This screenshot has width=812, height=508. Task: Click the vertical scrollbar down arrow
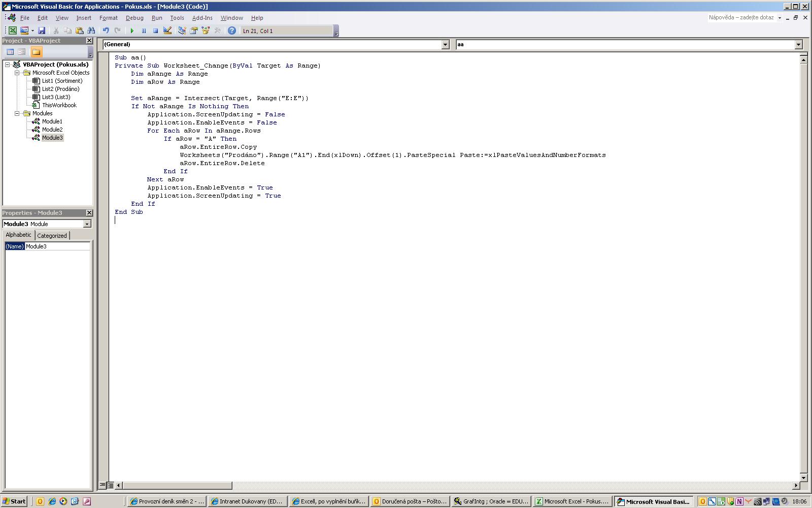[x=803, y=478]
